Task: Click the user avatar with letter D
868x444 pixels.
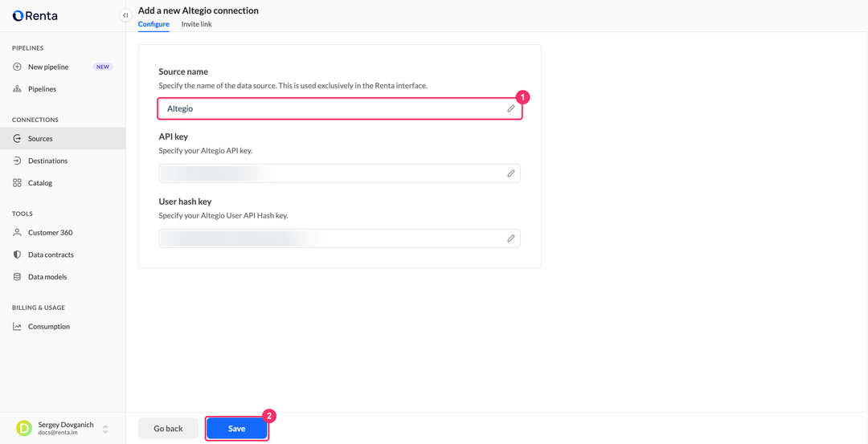Action: pyautogui.click(x=24, y=429)
